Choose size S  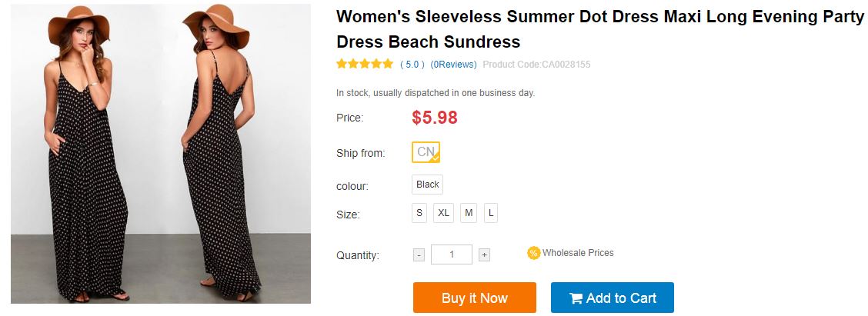(x=419, y=213)
